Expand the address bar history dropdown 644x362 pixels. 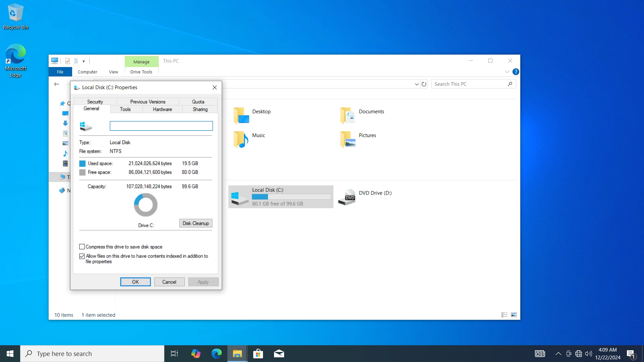pyautogui.click(x=417, y=84)
